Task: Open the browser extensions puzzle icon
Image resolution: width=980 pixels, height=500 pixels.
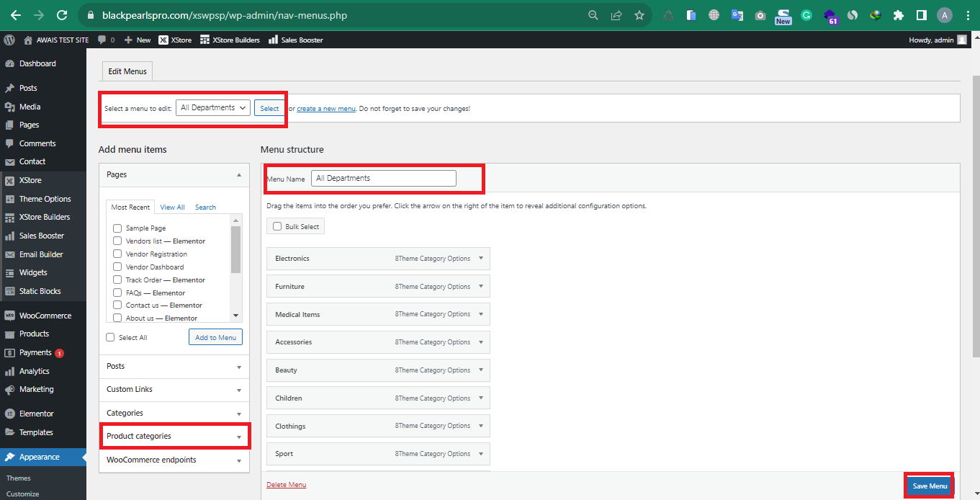Action: click(899, 15)
